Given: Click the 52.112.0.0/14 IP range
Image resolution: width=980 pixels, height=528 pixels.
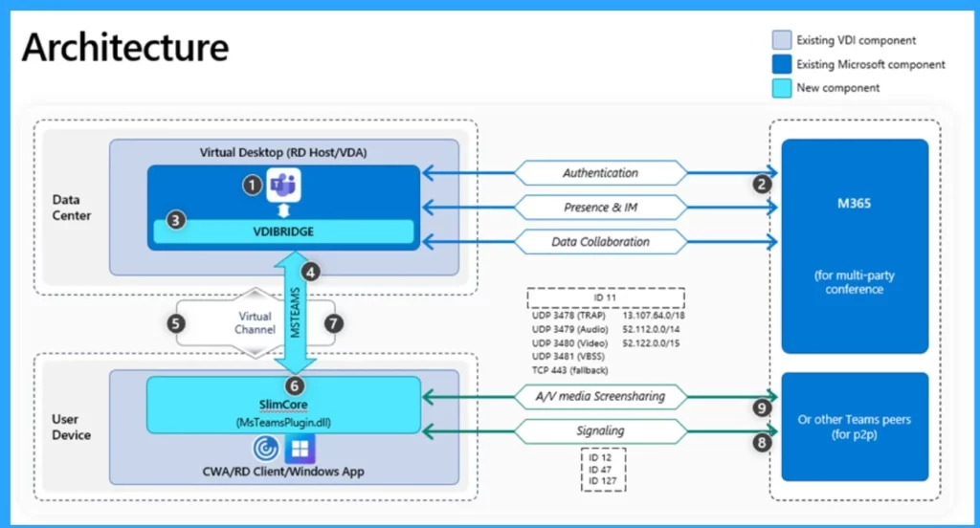Looking at the screenshot, I should point(651,329).
